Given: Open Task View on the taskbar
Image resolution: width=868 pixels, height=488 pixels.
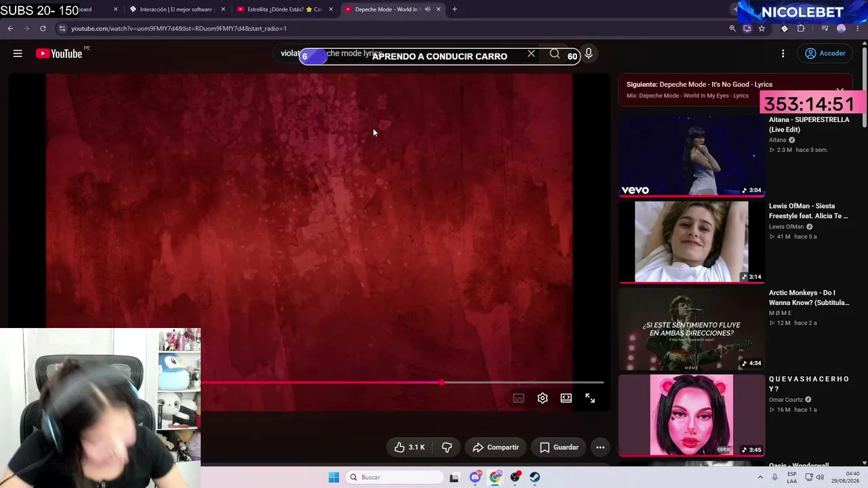Looking at the screenshot, I should (454, 477).
